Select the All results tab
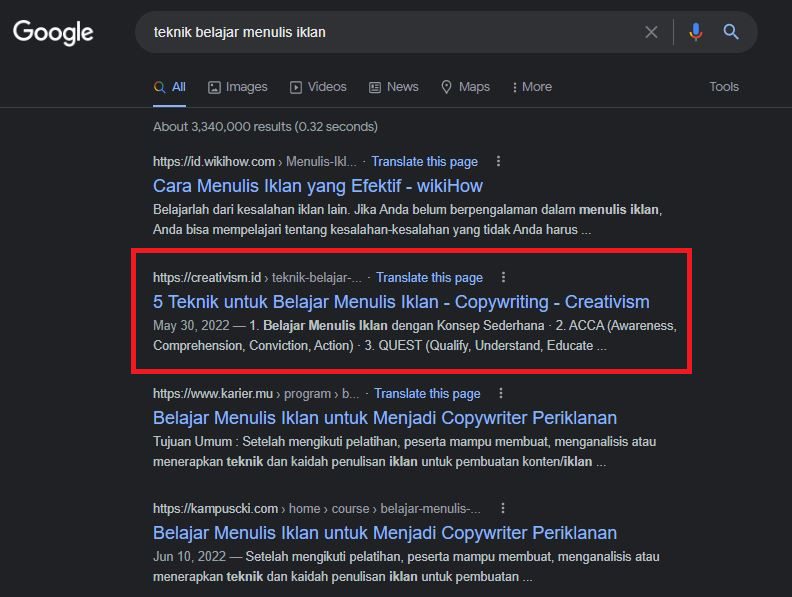 click(170, 87)
